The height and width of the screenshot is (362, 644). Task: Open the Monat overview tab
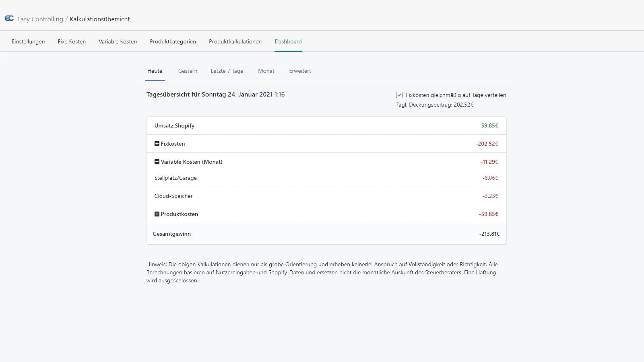(x=266, y=71)
